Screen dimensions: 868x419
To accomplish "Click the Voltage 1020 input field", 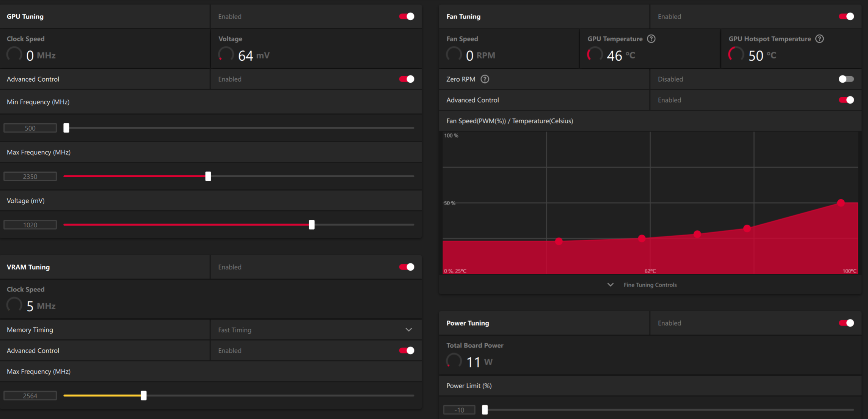I will tap(30, 225).
